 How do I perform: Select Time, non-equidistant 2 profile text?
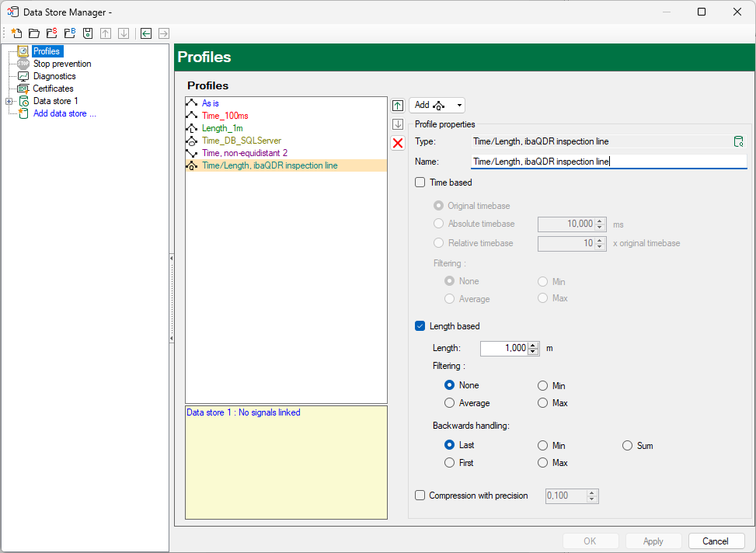pyautogui.click(x=245, y=153)
